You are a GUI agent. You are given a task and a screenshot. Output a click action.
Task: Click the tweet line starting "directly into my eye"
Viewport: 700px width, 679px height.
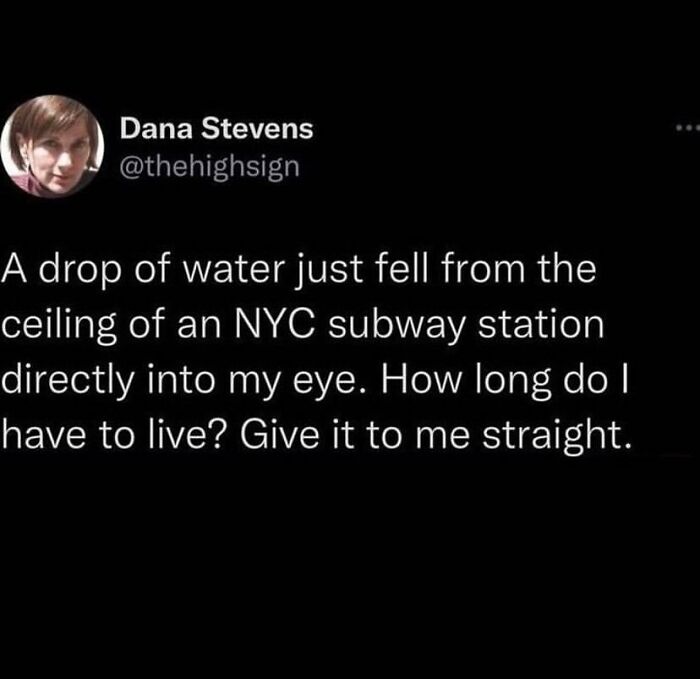point(315,381)
